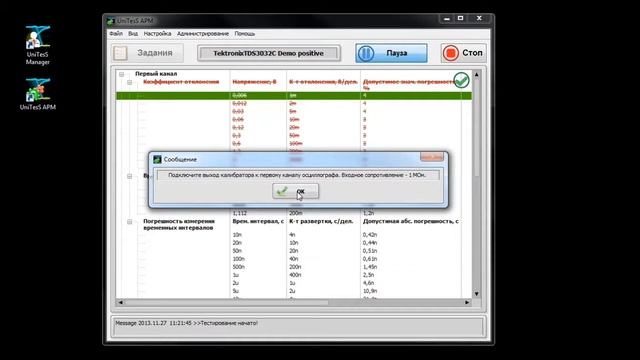Viewport: 640px width, 360px height.
Task: Open the UniTesS Manager desktop shortcut
Action: [x=38, y=45]
